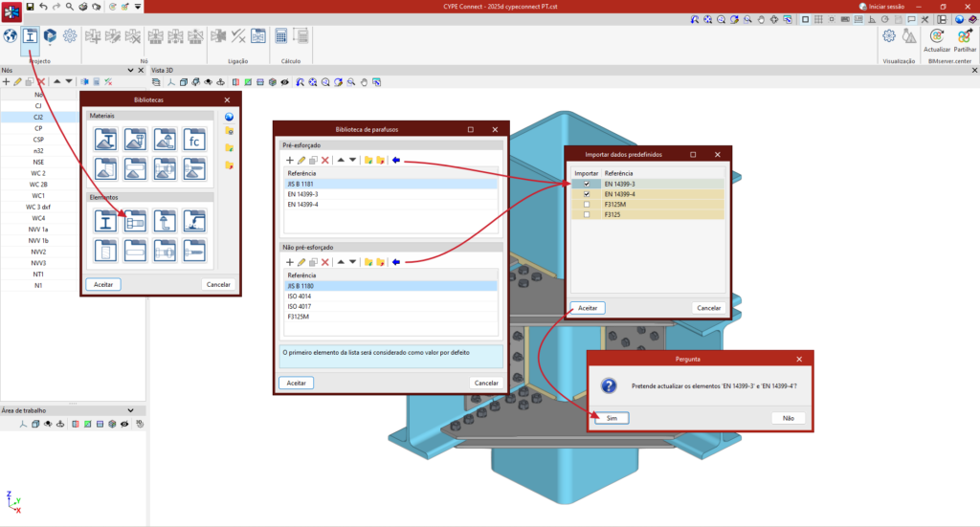Select node NVV 1a in the Nós list

[x=38, y=230]
